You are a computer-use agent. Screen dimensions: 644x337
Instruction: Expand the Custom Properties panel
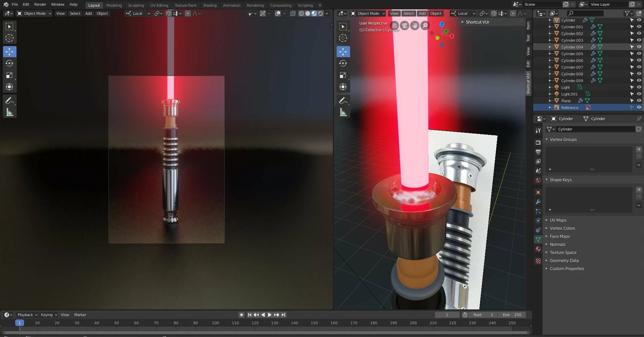click(x=567, y=269)
